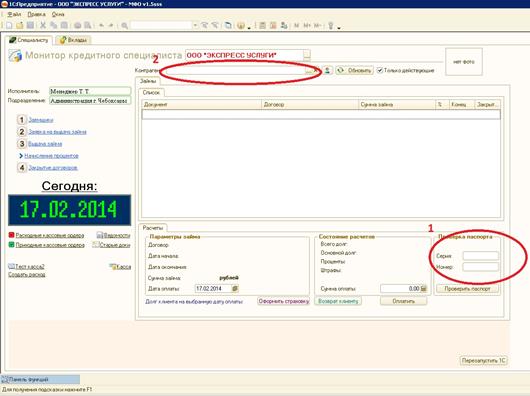Screen dimensions: 530x396
Task: Open Расходные кассовые ордера link
Action: (50, 235)
